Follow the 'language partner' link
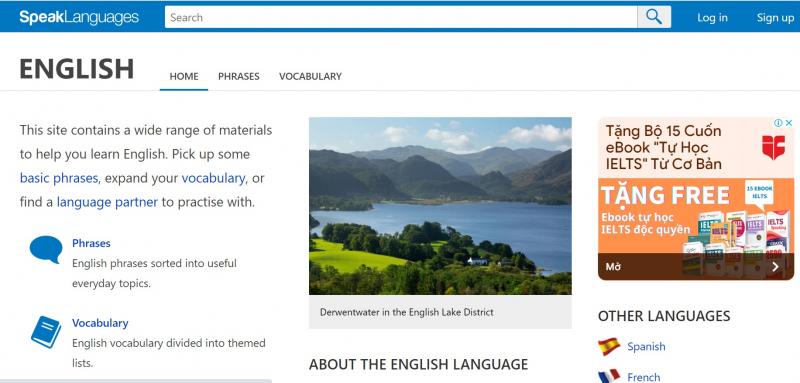 pos(107,202)
